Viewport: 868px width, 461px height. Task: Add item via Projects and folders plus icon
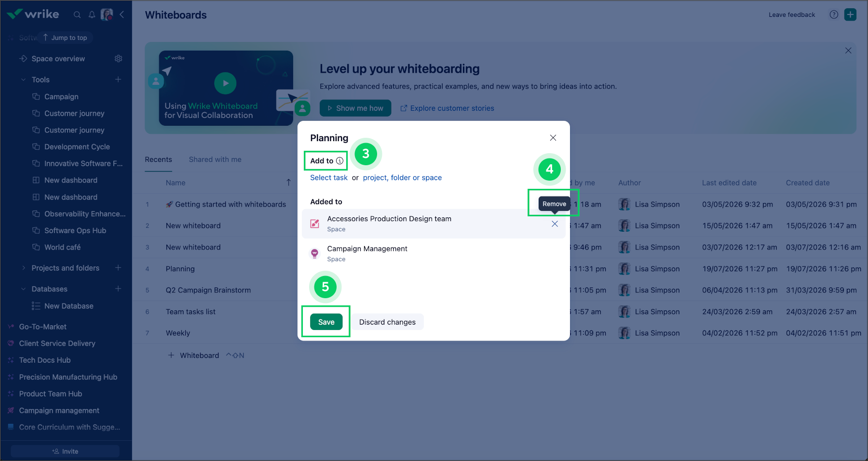(118, 268)
